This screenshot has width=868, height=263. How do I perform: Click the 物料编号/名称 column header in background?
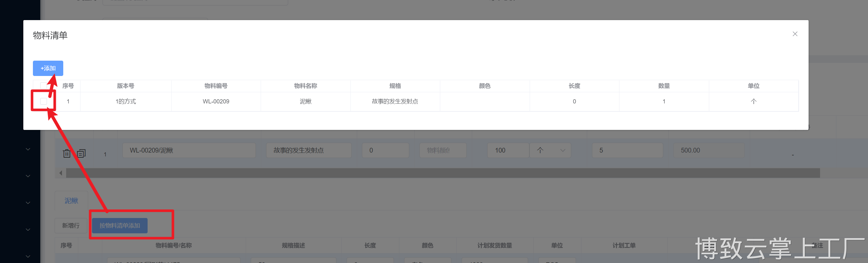click(x=173, y=245)
